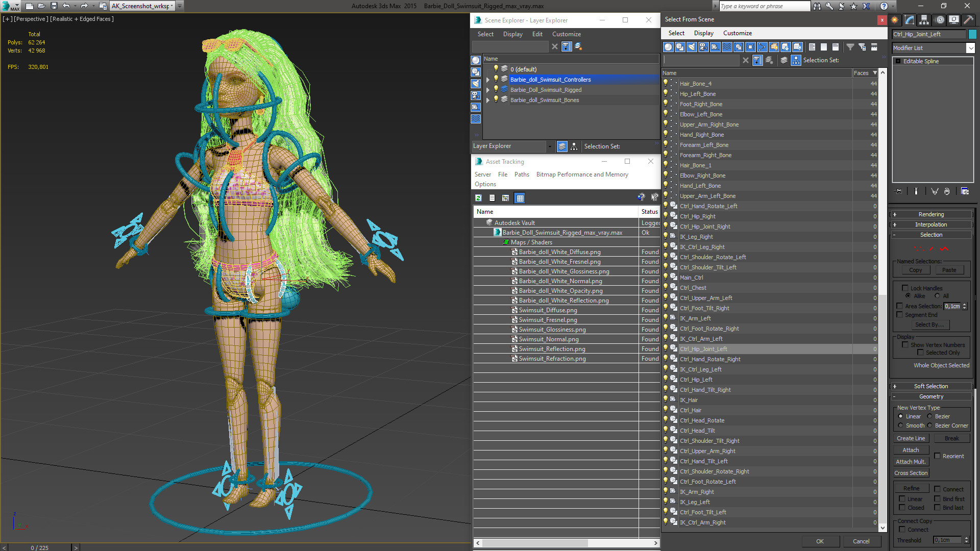Toggle Display Lights filter in Select From Scene
This screenshot has width=980, height=551.
pos(692,47)
